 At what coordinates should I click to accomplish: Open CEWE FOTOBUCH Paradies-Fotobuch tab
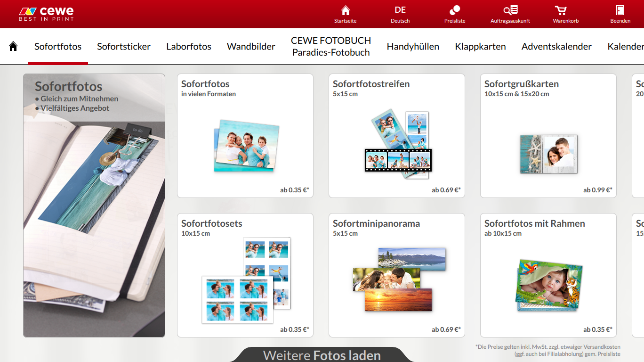(x=331, y=46)
